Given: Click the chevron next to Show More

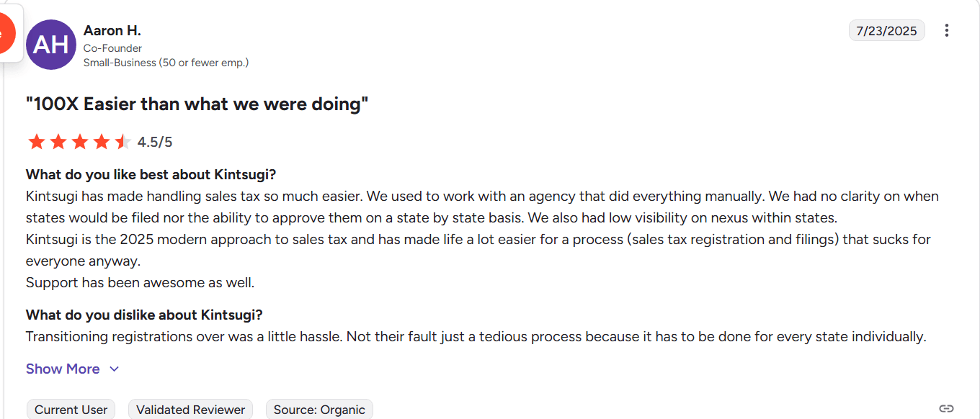Looking at the screenshot, I should tap(114, 369).
